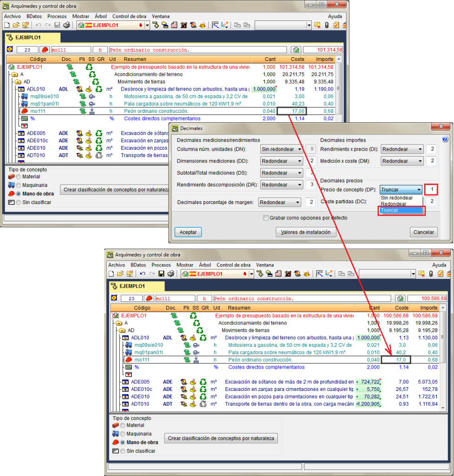
Task: Click vertical scrollbar of top window tree table
Action: pos(339,88)
